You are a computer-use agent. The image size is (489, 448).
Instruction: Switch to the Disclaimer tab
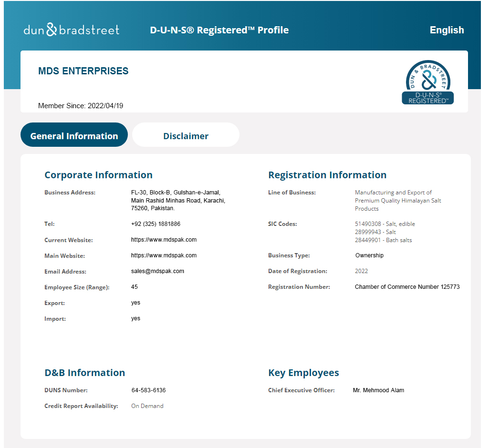point(186,136)
